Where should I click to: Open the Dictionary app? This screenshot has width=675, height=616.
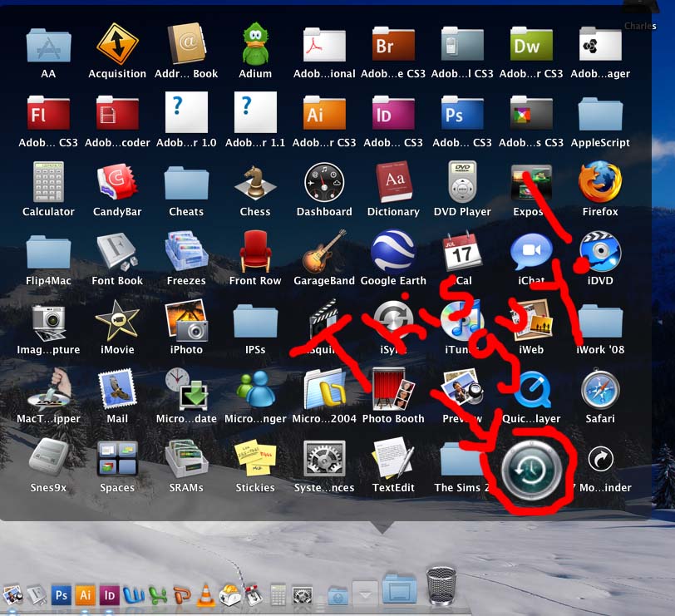tap(393, 182)
